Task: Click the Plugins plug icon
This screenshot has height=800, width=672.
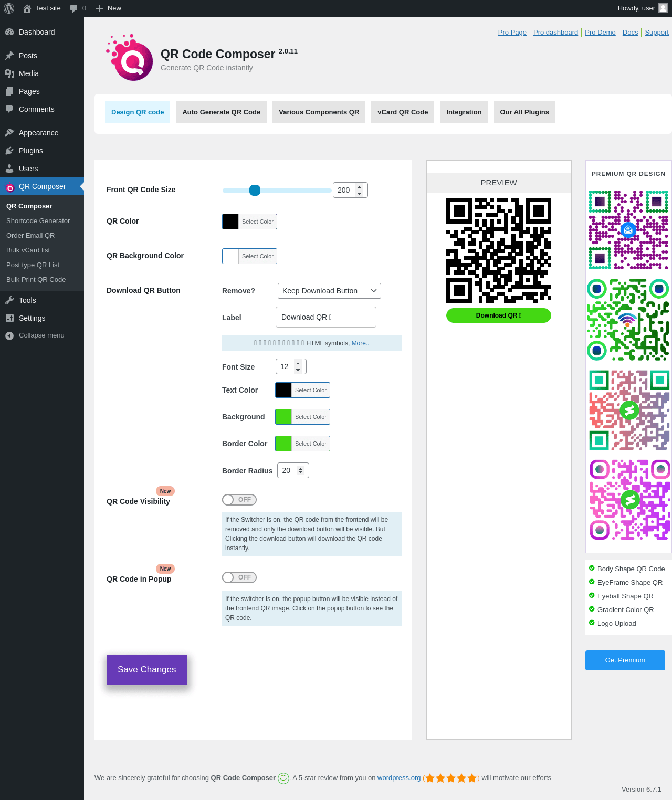Action: 9,151
